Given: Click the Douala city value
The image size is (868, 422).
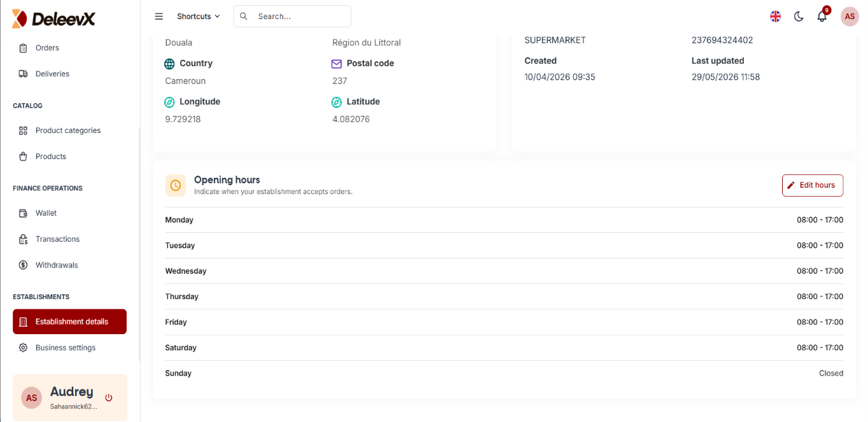Looking at the screenshot, I should pos(179,43).
